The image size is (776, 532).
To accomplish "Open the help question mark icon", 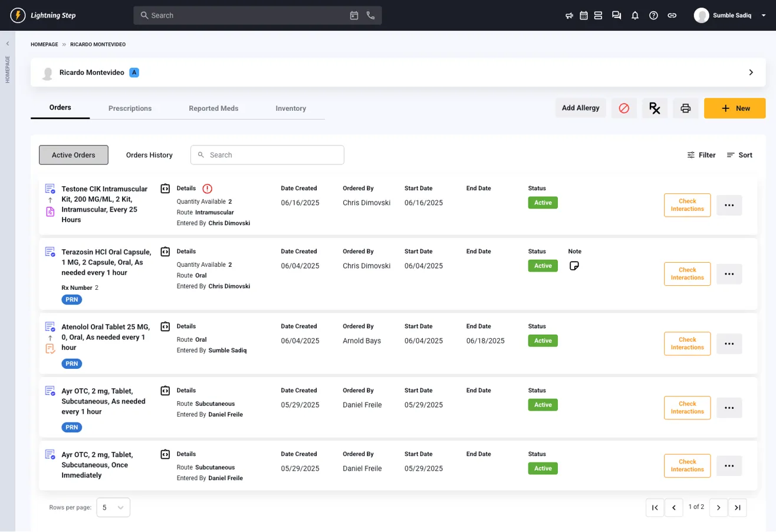I will [653, 15].
